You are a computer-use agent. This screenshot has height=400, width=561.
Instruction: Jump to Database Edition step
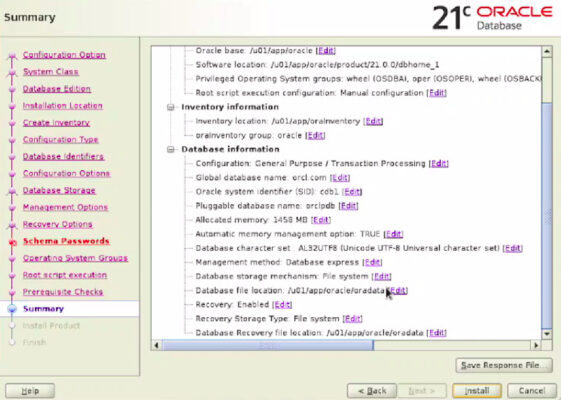click(57, 89)
